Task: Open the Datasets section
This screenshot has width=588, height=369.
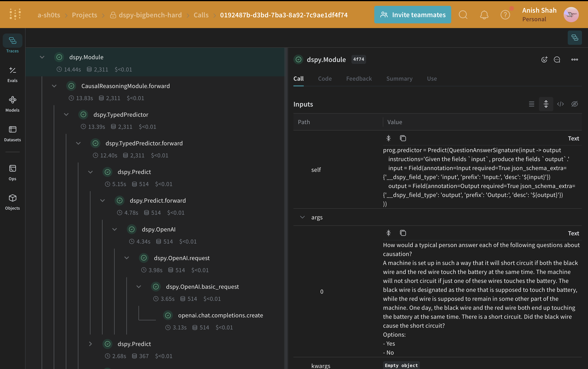Action: (12, 133)
